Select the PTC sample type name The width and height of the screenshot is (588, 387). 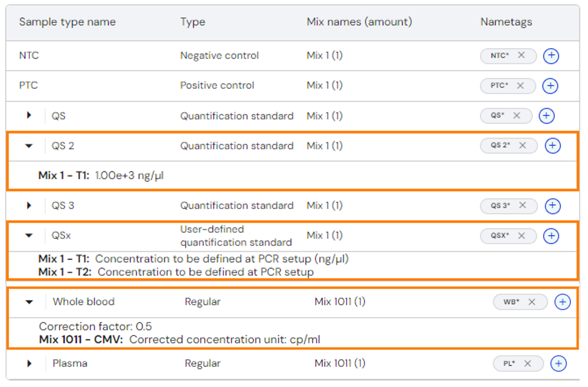pyautogui.click(x=29, y=86)
